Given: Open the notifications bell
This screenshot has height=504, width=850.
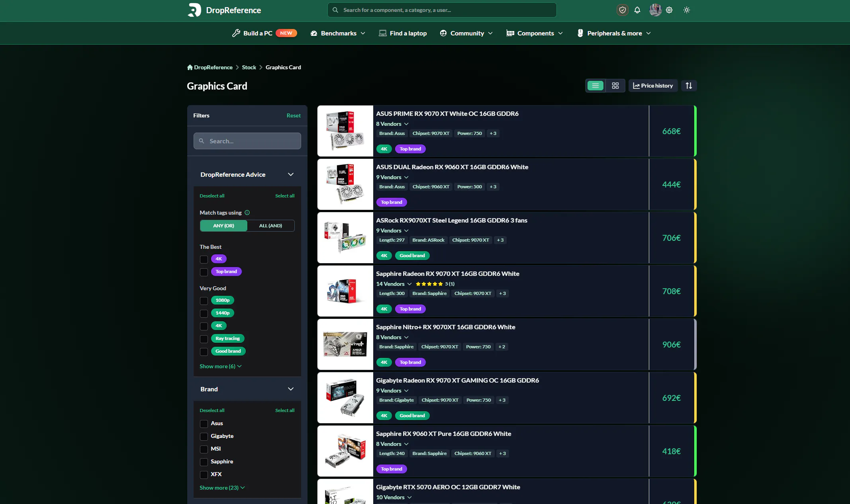Looking at the screenshot, I should click(637, 10).
